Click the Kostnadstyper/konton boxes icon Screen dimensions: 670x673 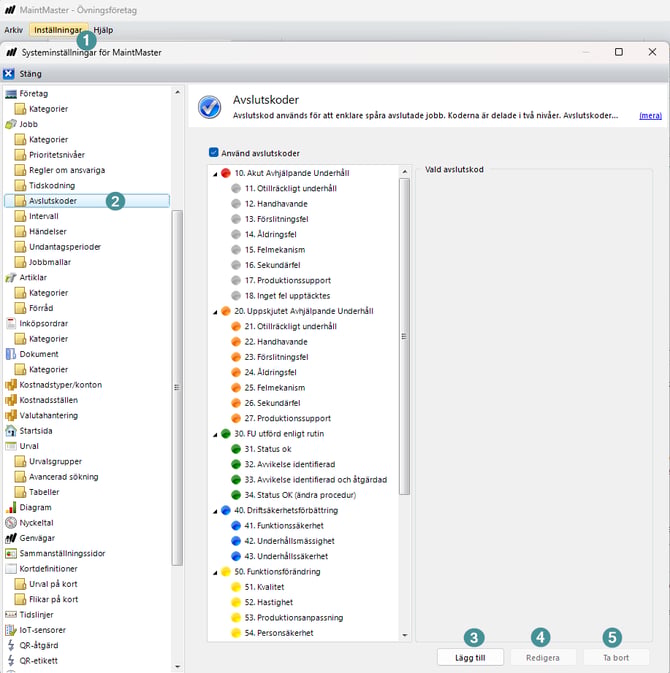click(11, 385)
